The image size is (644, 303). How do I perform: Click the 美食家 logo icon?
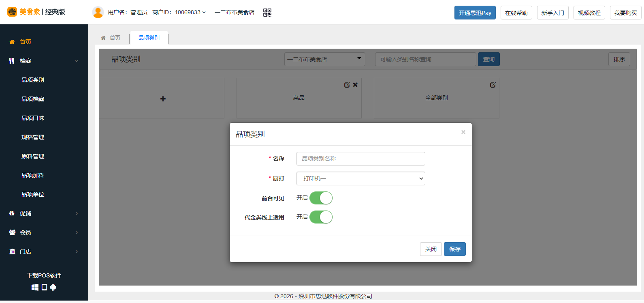point(12,12)
